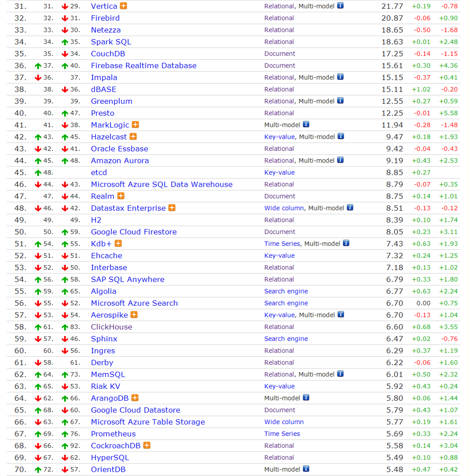Viewport: 469px width, 476px height.
Task: Open the Google Cloud Firestore link
Action: click(134, 232)
